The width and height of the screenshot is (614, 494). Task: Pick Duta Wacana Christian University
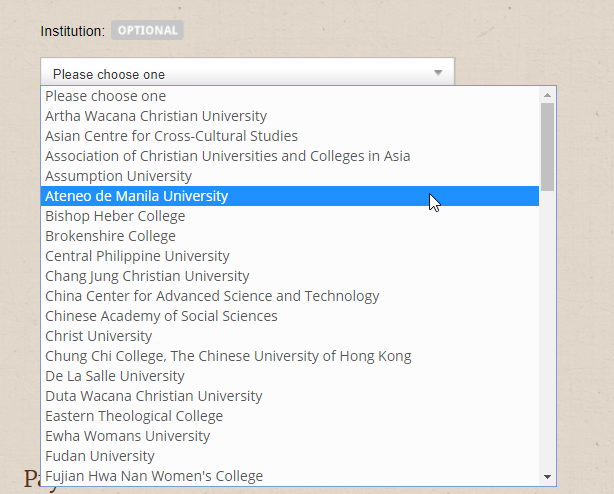pos(153,396)
